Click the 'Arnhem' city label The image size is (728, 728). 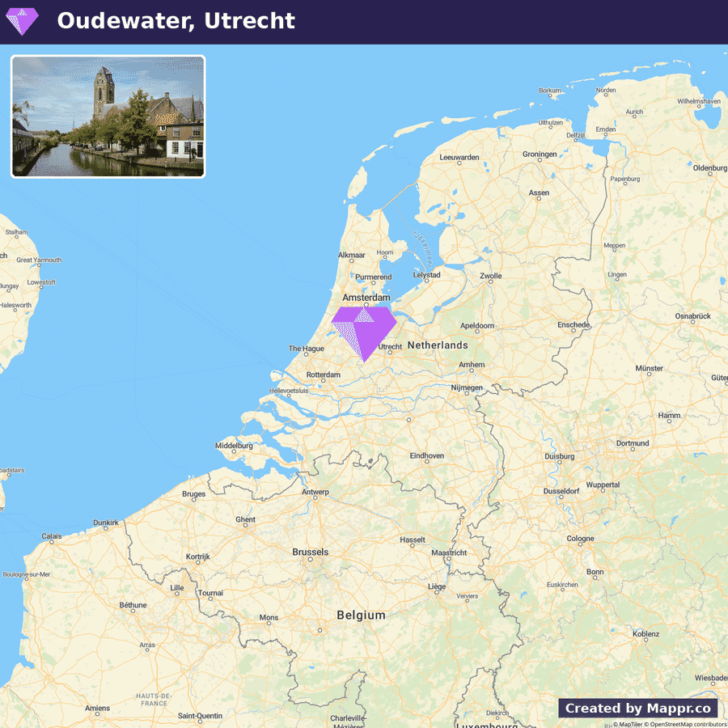tap(472, 365)
